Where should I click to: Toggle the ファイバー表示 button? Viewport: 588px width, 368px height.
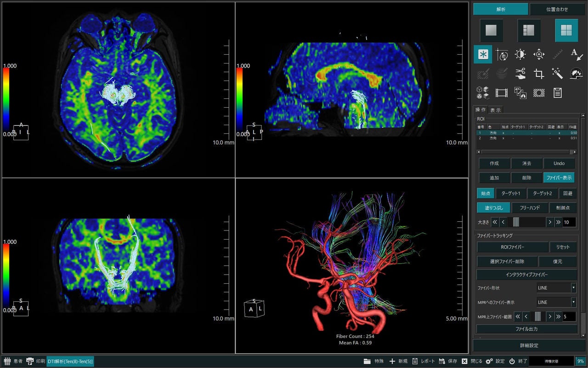(x=559, y=178)
